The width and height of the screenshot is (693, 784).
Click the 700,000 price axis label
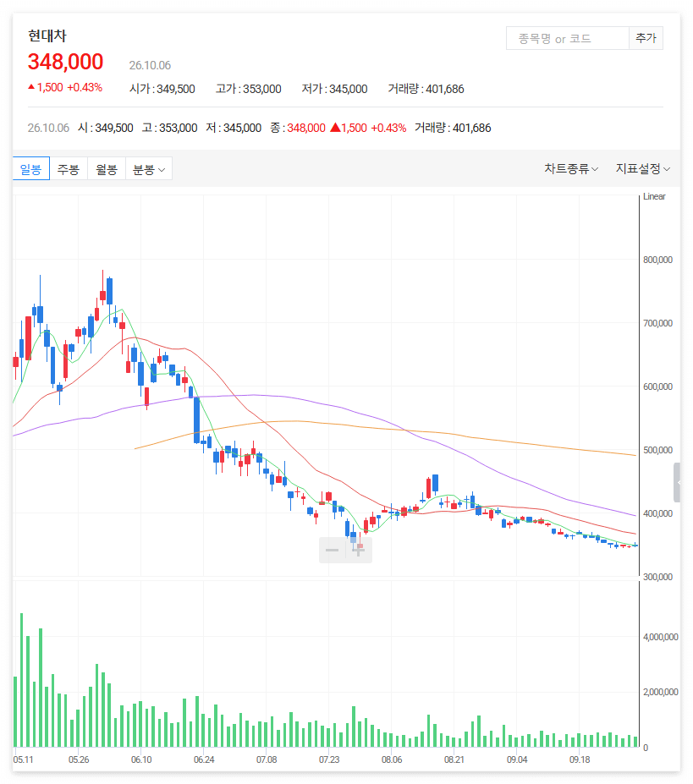point(657,324)
